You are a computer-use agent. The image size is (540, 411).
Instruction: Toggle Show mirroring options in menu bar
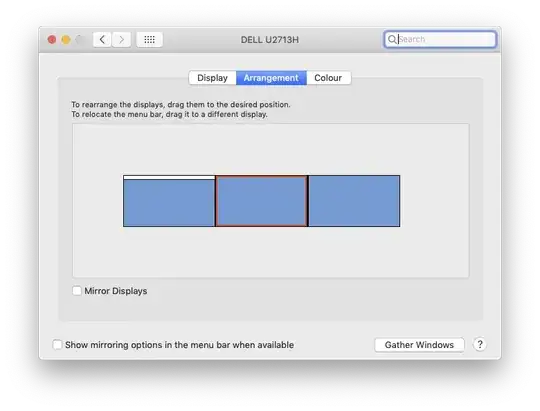tap(57, 345)
